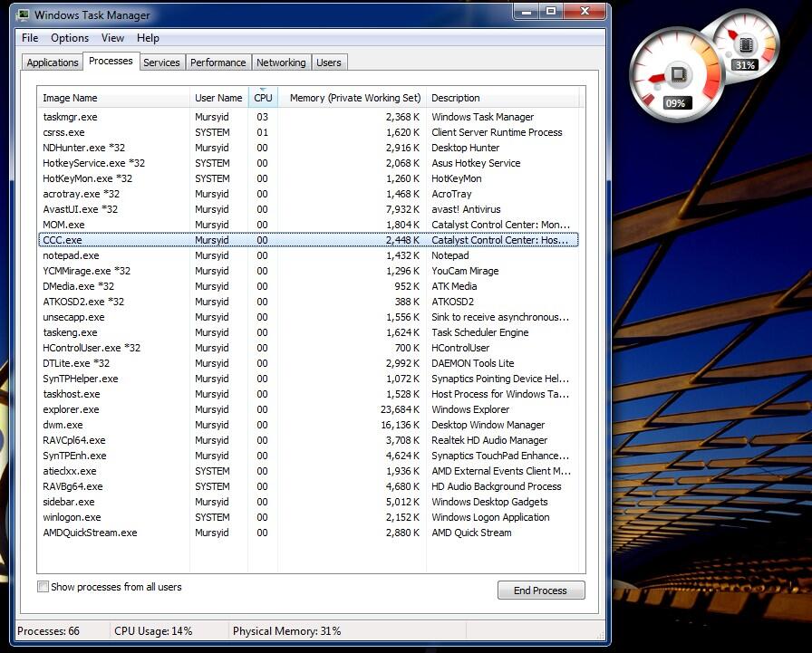Pick the unsecapp.exe process row

click(x=309, y=317)
